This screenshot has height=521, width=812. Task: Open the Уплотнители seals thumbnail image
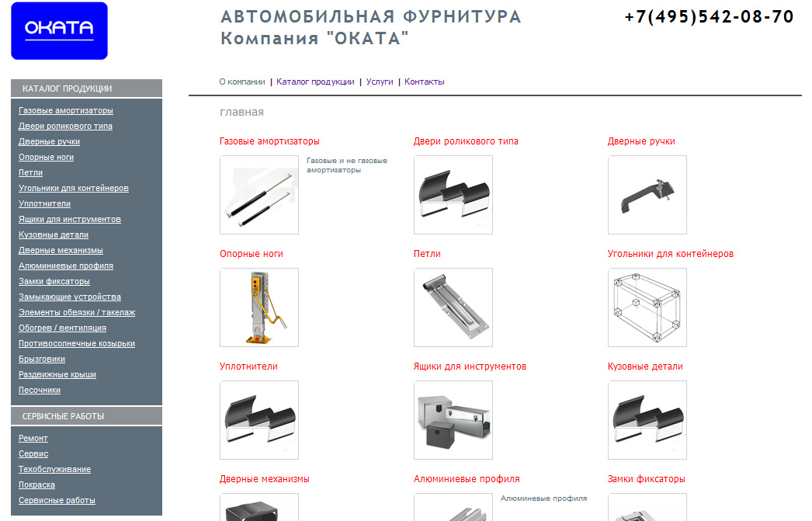259,420
